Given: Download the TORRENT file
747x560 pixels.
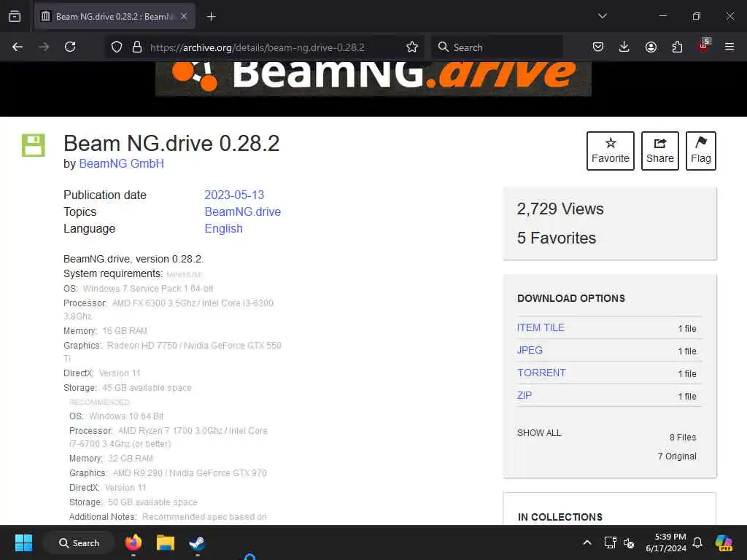Looking at the screenshot, I should [x=542, y=373].
